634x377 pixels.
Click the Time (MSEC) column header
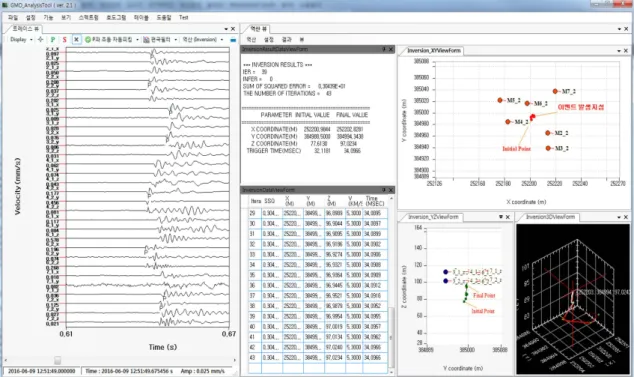tap(375, 201)
